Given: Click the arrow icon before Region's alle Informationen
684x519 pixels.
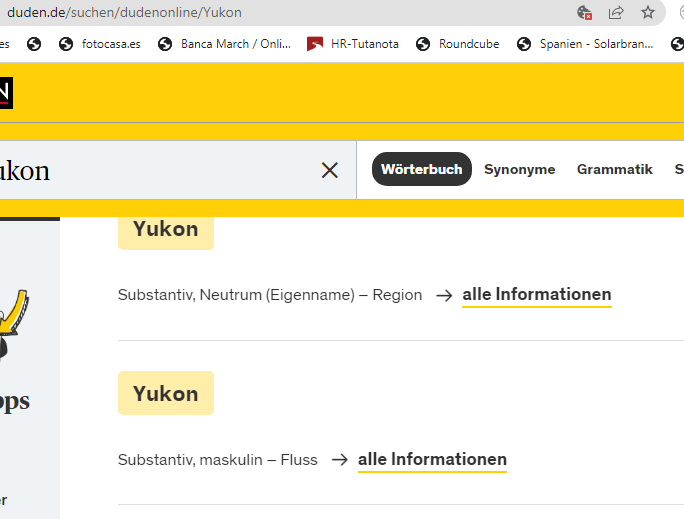Looking at the screenshot, I should (x=444, y=296).
